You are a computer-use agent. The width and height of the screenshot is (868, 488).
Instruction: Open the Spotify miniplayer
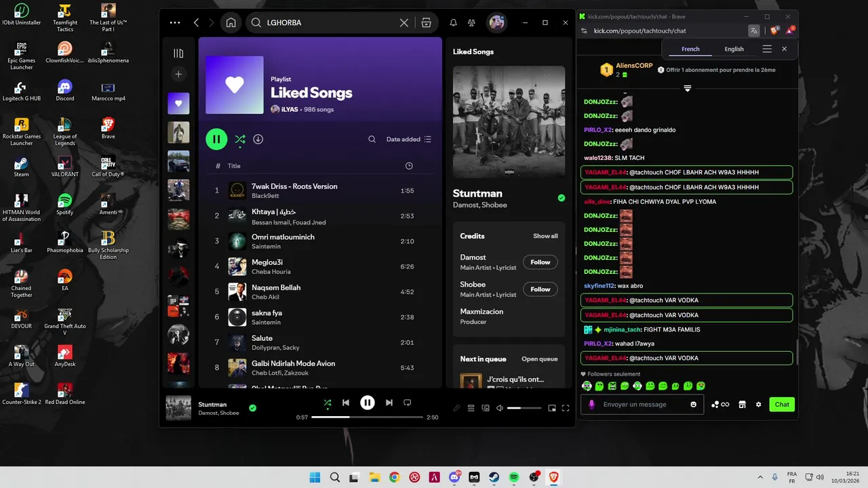coord(552,408)
